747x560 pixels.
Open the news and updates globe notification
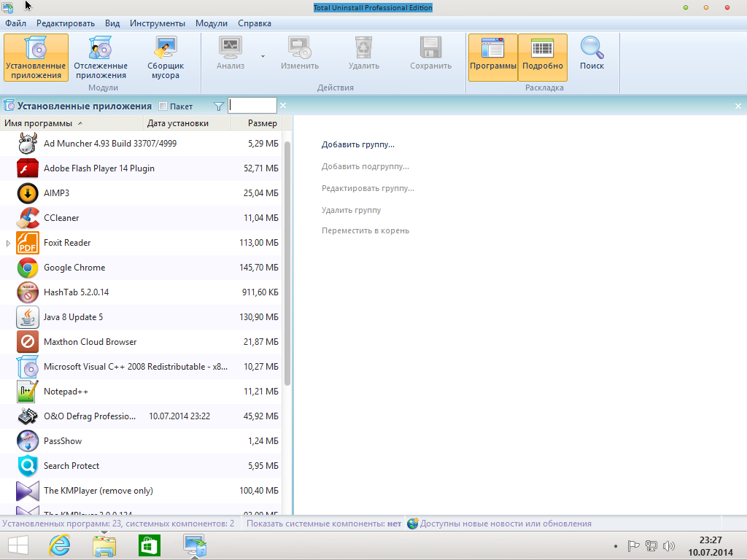point(413,524)
